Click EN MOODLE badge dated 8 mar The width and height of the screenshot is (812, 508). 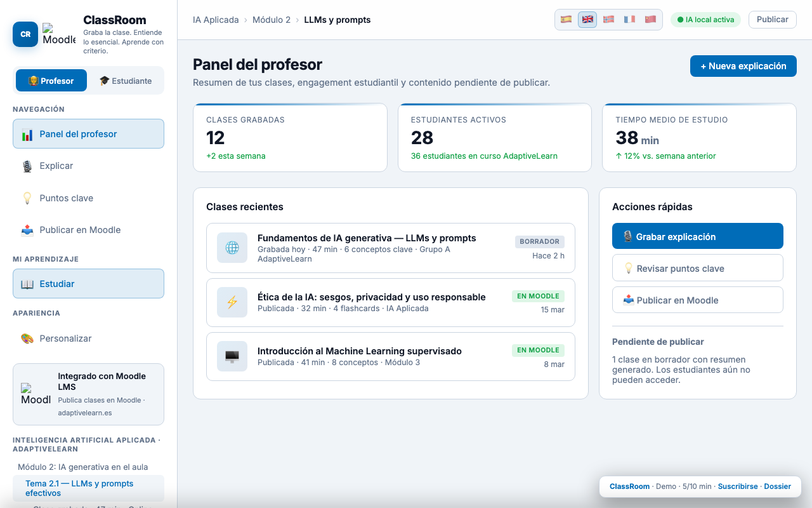[538, 350]
